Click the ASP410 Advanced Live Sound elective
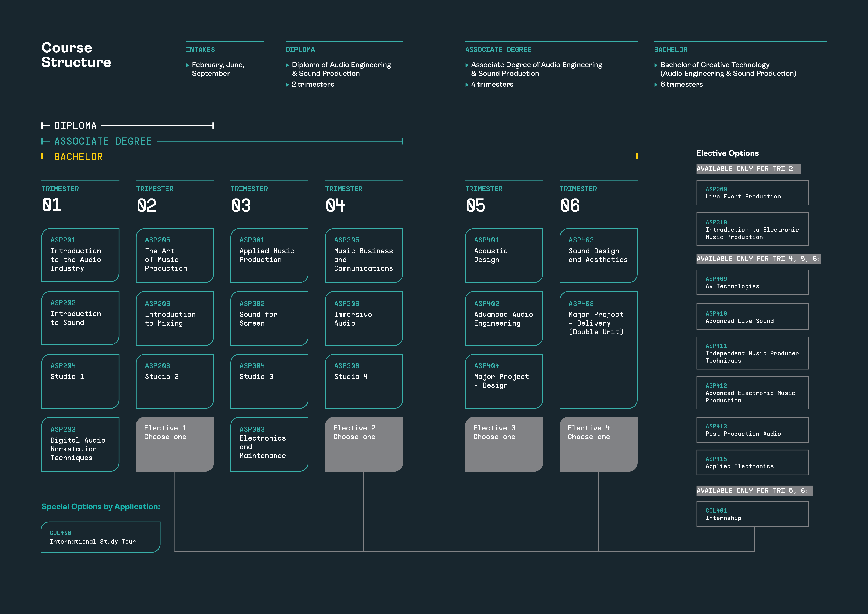The image size is (868, 614). (x=752, y=317)
